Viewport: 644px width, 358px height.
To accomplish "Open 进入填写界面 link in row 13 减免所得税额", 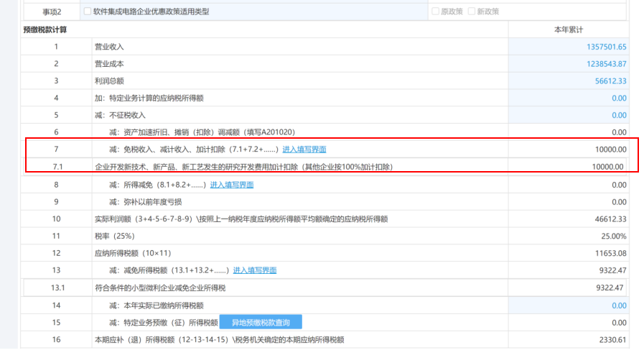I will (x=254, y=270).
